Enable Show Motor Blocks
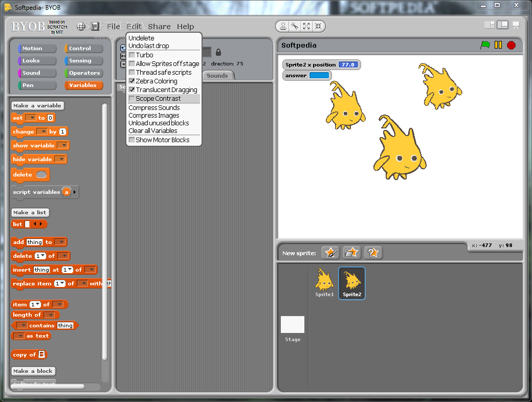This screenshot has height=402, width=532. coord(131,140)
